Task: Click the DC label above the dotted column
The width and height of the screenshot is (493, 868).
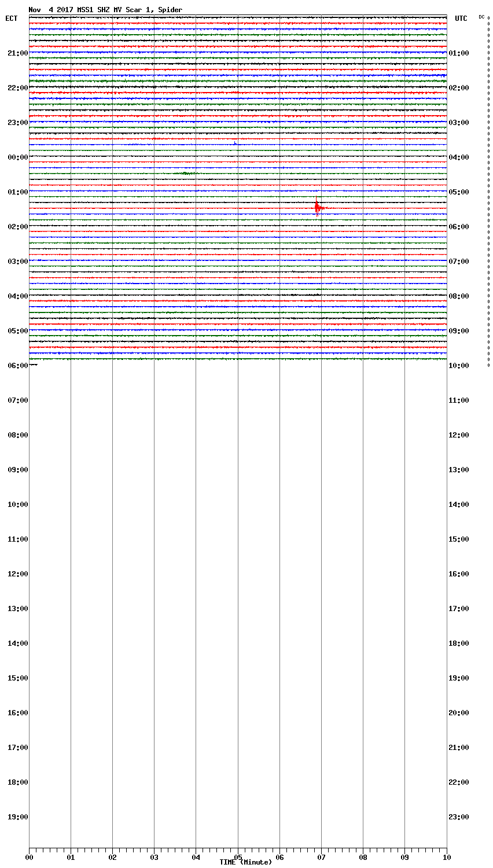Action: [481, 17]
